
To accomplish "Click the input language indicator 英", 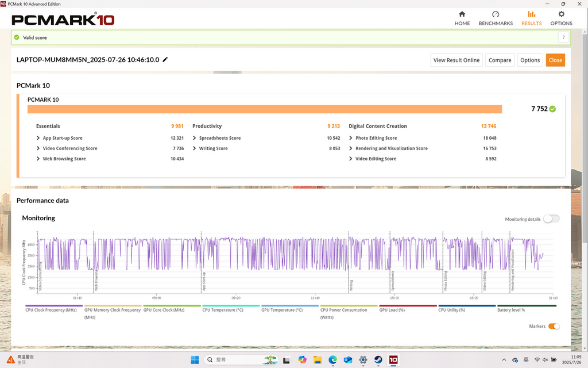I will 526,360.
